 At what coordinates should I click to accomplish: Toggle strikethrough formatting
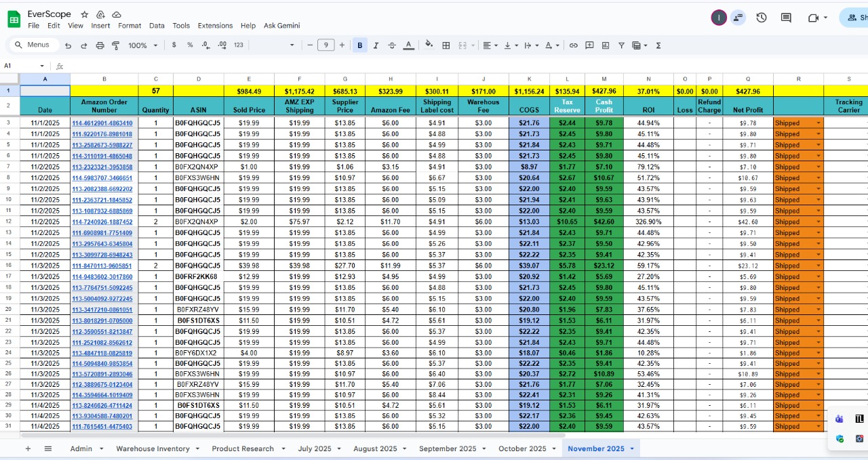point(392,45)
